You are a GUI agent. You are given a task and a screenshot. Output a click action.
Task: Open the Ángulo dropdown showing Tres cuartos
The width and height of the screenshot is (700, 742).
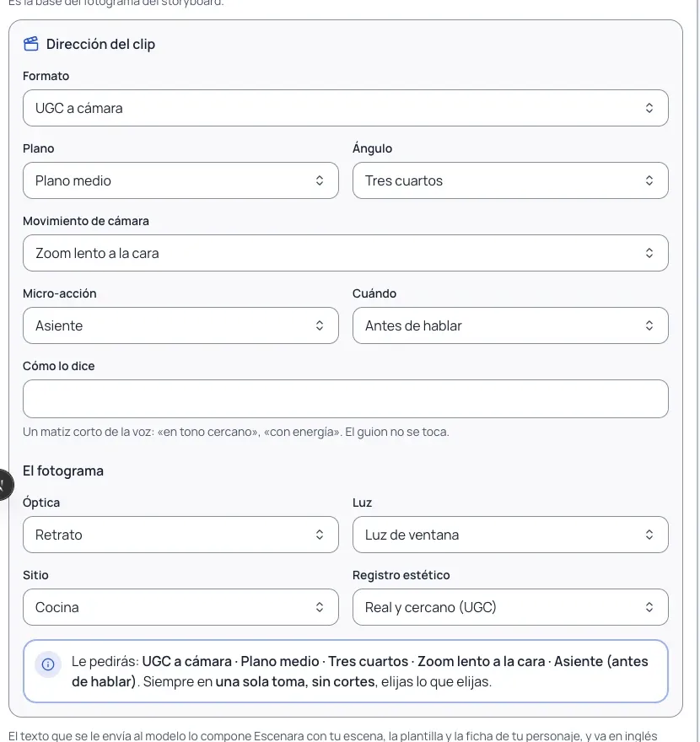(x=510, y=180)
